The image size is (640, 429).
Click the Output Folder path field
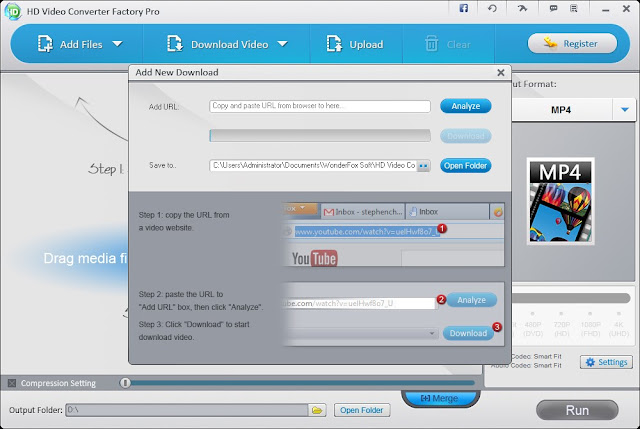coord(187,410)
